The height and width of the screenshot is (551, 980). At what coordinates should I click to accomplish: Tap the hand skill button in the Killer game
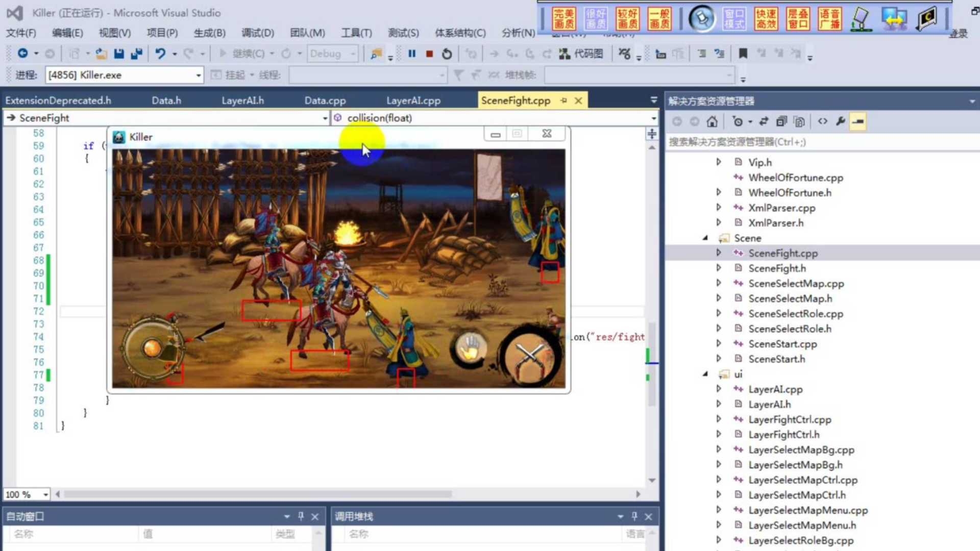470,348
